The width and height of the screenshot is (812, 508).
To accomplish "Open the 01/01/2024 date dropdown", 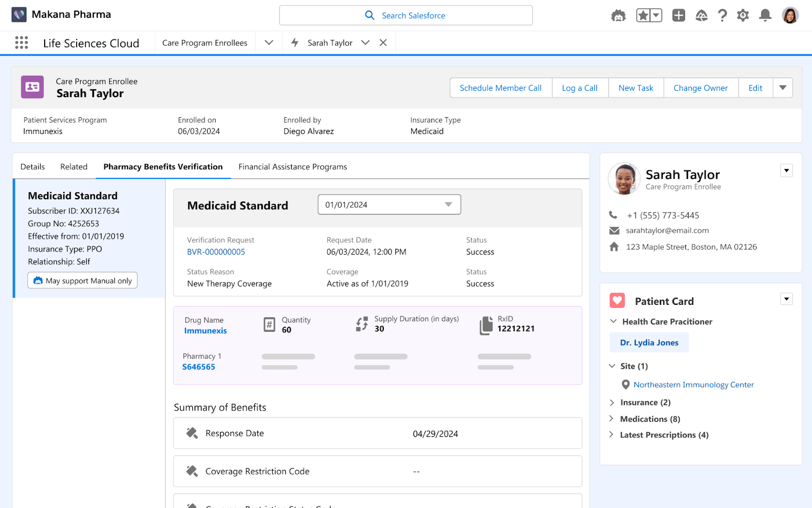I will coord(389,204).
